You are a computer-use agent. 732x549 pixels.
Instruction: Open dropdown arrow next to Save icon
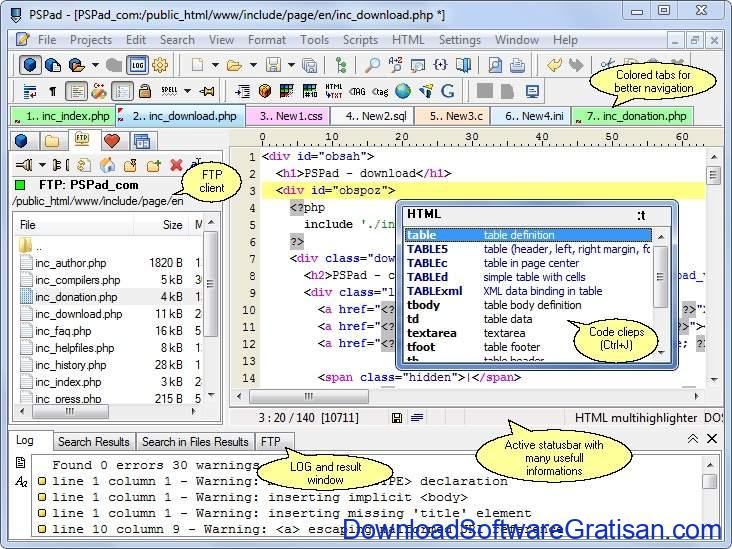pos(291,65)
